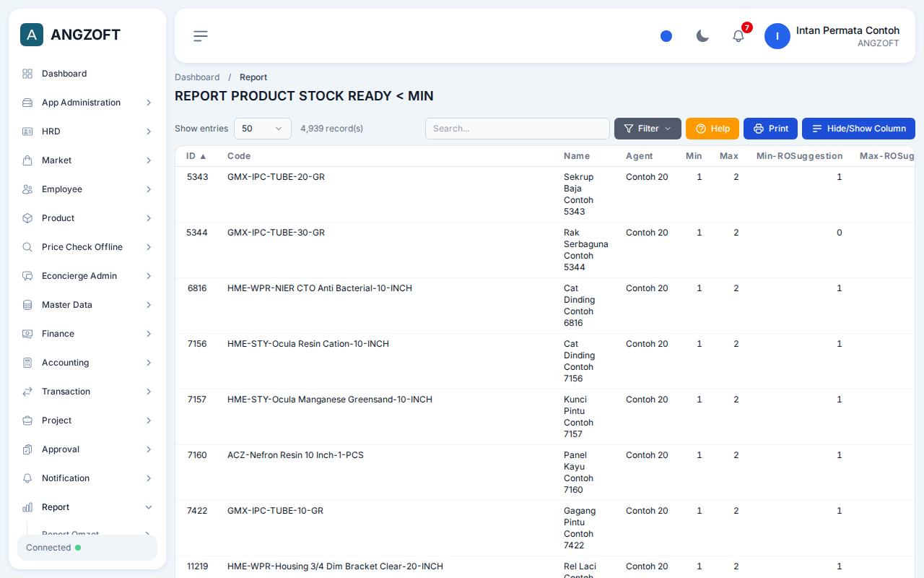Viewport: 924px width, 578px height.
Task: Click the Price Check Offline search icon
Action: point(27,247)
